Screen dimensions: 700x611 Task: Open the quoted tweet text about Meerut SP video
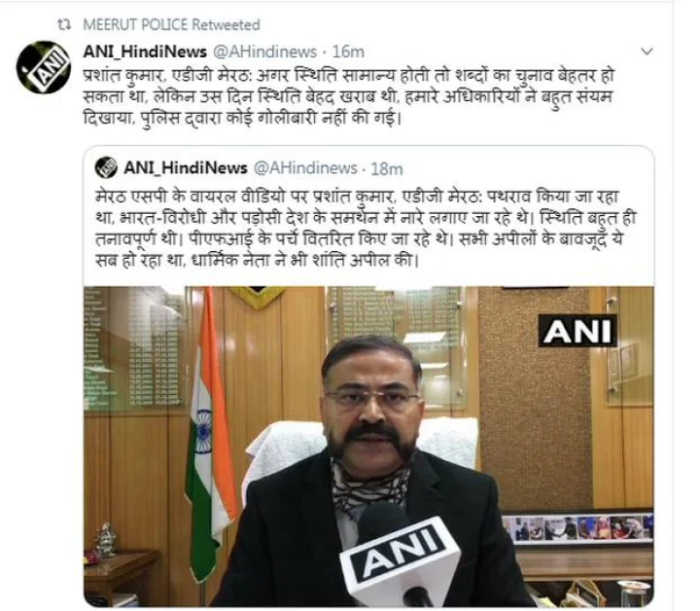[366, 229]
